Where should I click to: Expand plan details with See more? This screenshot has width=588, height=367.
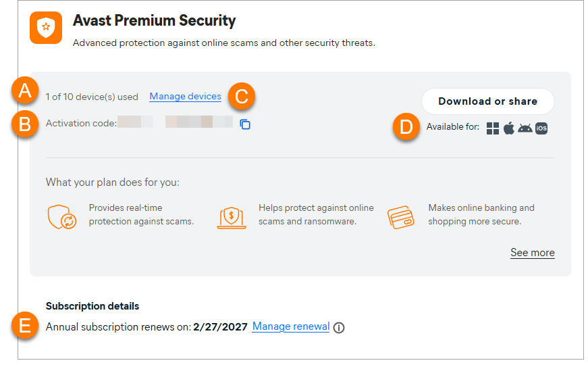tap(532, 253)
